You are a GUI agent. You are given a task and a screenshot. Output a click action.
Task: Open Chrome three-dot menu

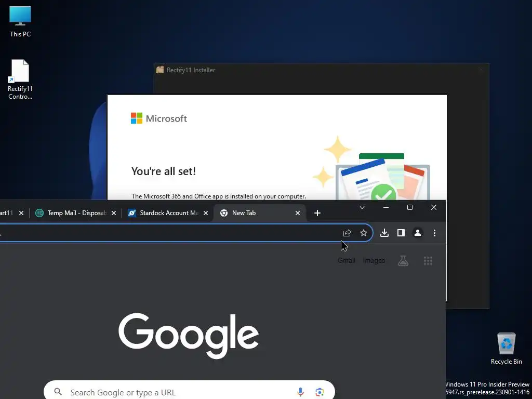tap(434, 233)
